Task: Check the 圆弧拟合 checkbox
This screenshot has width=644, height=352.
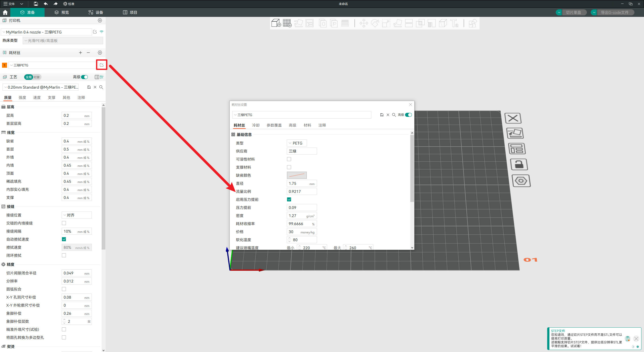Action: (x=64, y=289)
